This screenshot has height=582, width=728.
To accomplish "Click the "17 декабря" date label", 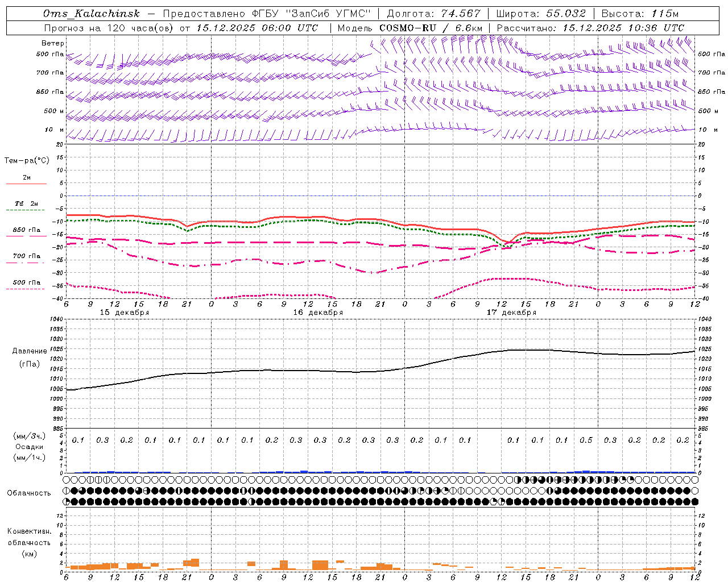I will tap(511, 313).
